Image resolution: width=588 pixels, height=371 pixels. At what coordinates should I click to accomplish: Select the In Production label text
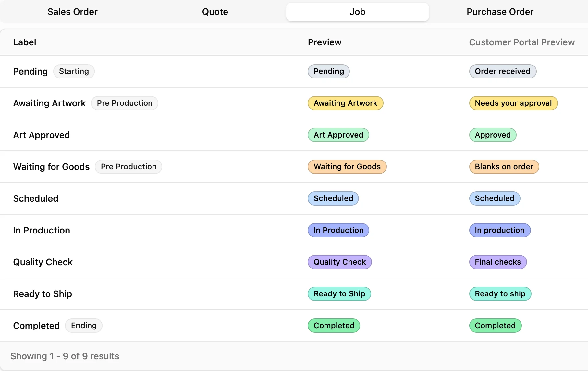point(42,230)
